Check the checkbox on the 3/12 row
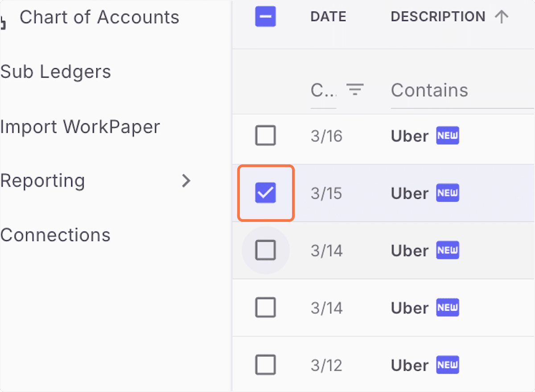This screenshot has height=392, width=535. click(x=265, y=365)
